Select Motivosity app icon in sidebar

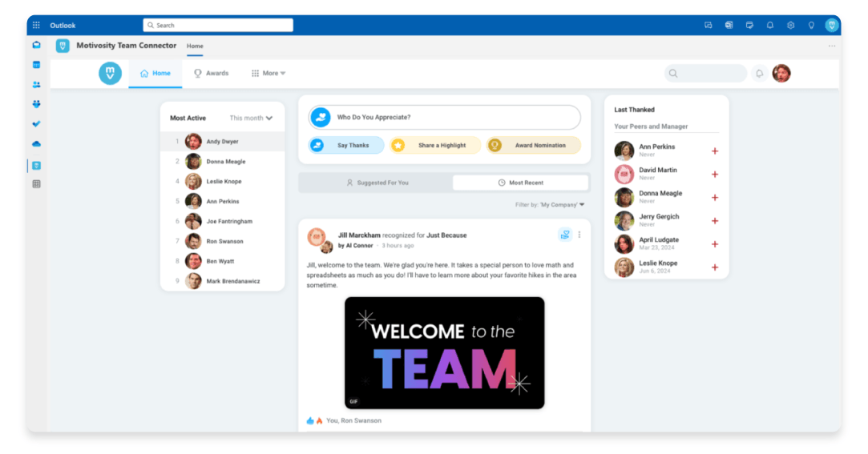pyautogui.click(x=37, y=165)
